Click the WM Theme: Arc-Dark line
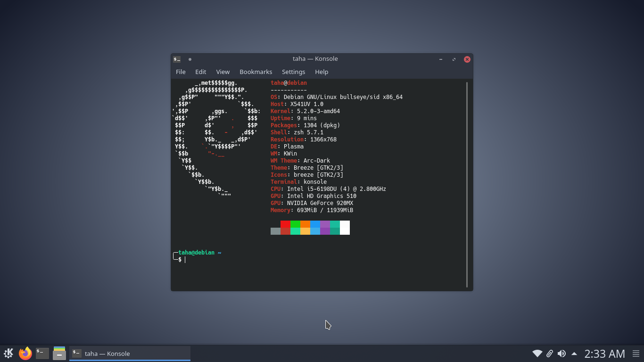 click(300, 161)
